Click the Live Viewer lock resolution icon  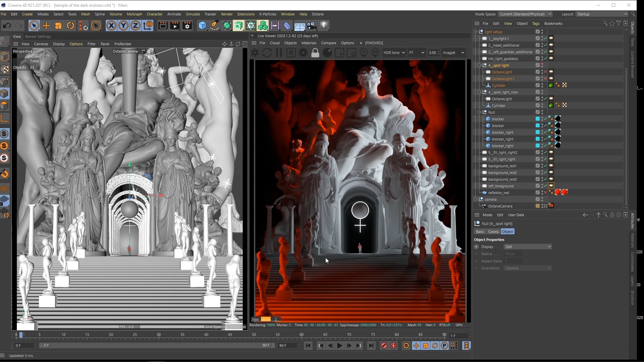315,53
